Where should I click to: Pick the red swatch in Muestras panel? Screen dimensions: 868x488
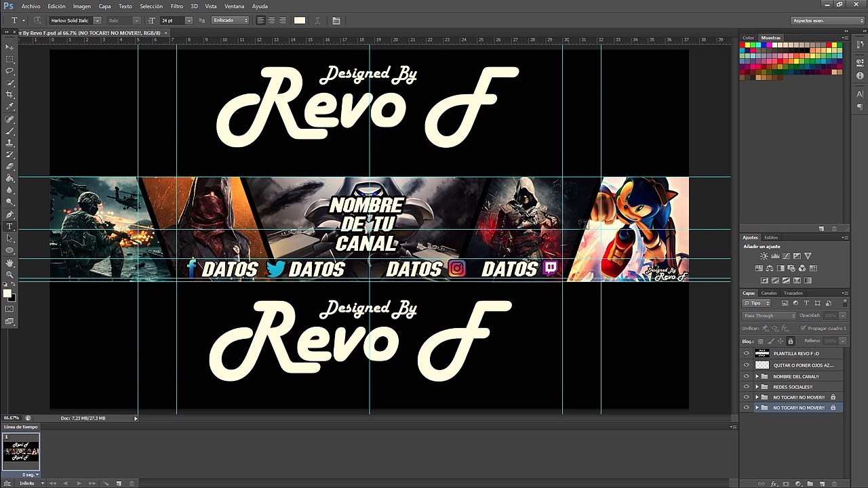coord(742,45)
